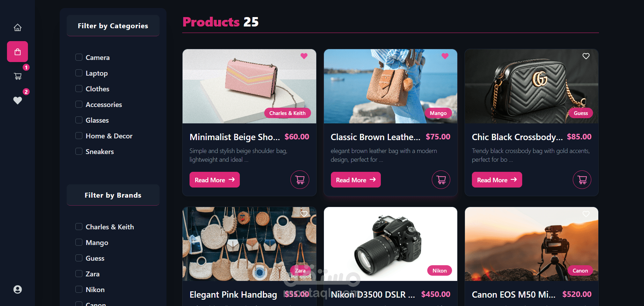Open the cart icon in sidebar
644x306 pixels.
coord(17,76)
